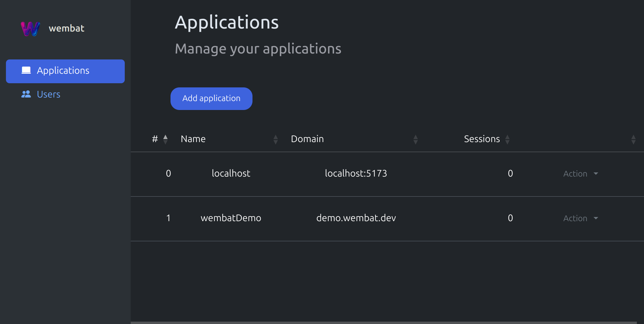Click the horizontal scrollbar at the bottom

point(383,322)
